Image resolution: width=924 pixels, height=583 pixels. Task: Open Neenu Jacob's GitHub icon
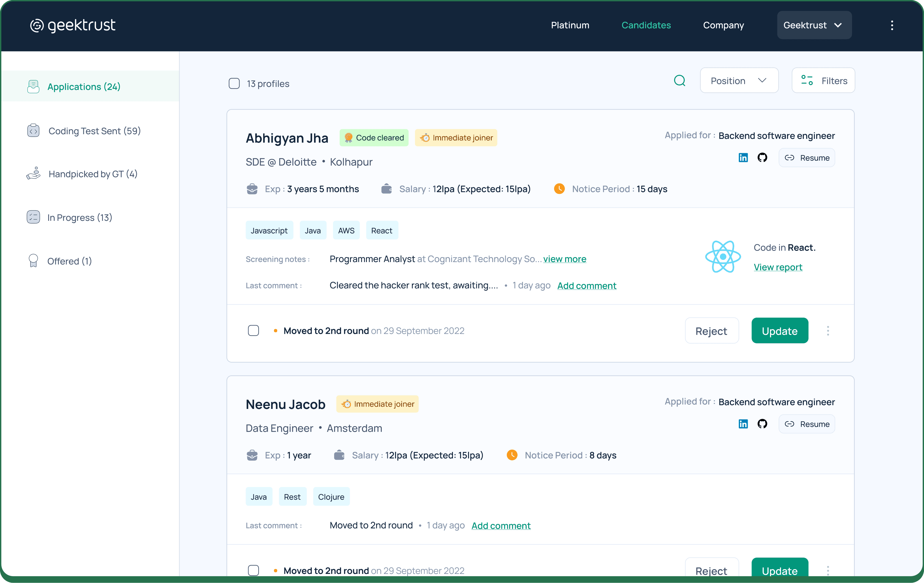click(x=763, y=424)
